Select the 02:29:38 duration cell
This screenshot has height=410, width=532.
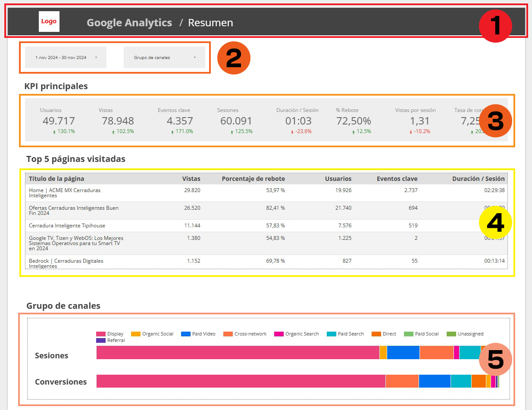(494, 190)
